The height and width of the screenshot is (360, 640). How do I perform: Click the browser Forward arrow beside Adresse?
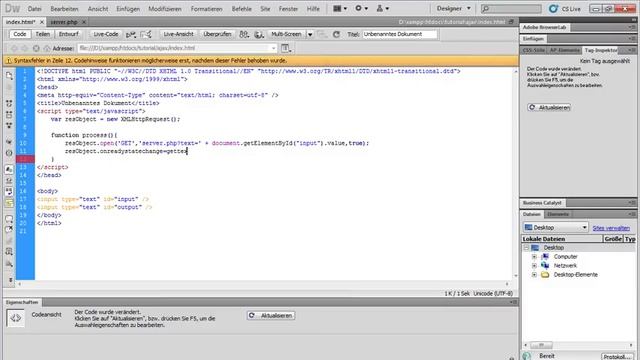25,48
